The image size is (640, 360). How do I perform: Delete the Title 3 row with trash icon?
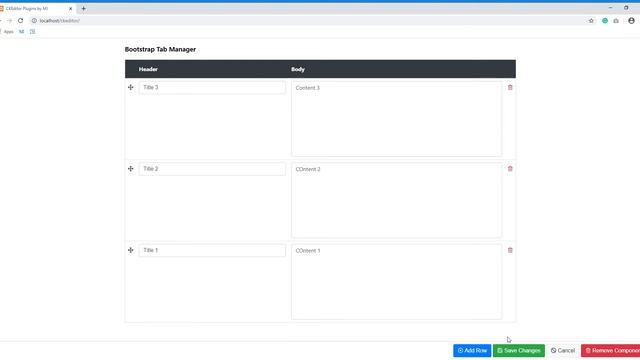click(510, 87)
